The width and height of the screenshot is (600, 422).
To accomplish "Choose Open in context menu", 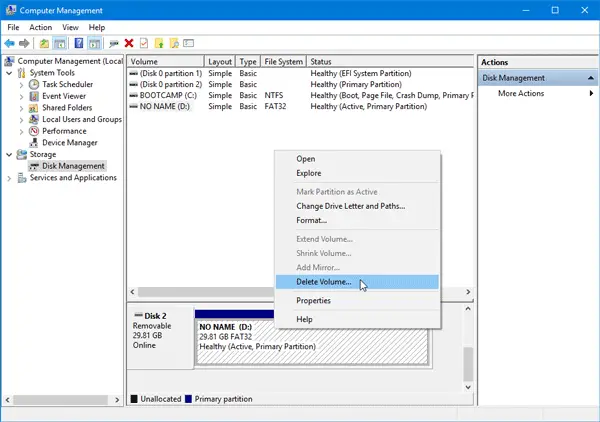I will pos(357,159).
